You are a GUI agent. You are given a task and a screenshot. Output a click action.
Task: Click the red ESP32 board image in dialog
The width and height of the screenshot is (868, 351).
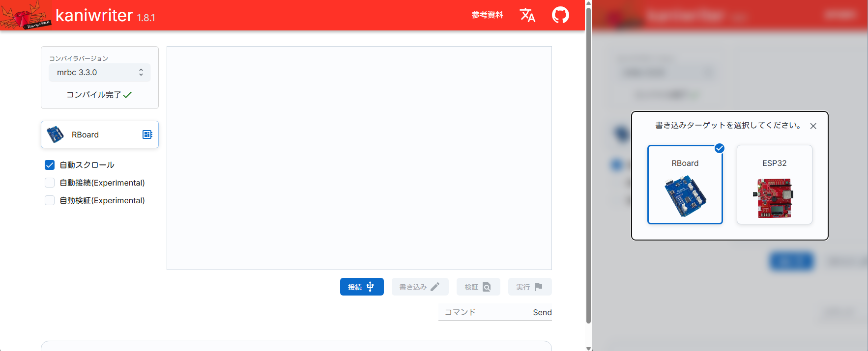coord(775,198)
